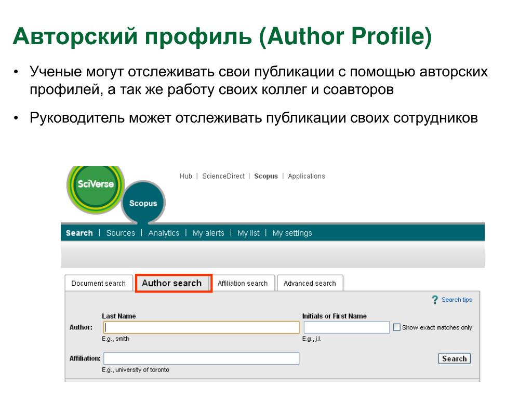The width and height of the screenshot is (532, 399).
Task: Click the Search tips question mark icon
Action: point(435,300)
